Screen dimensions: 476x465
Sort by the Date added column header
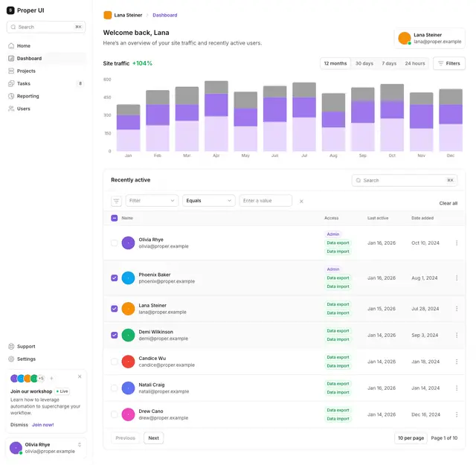coord(422,218)
